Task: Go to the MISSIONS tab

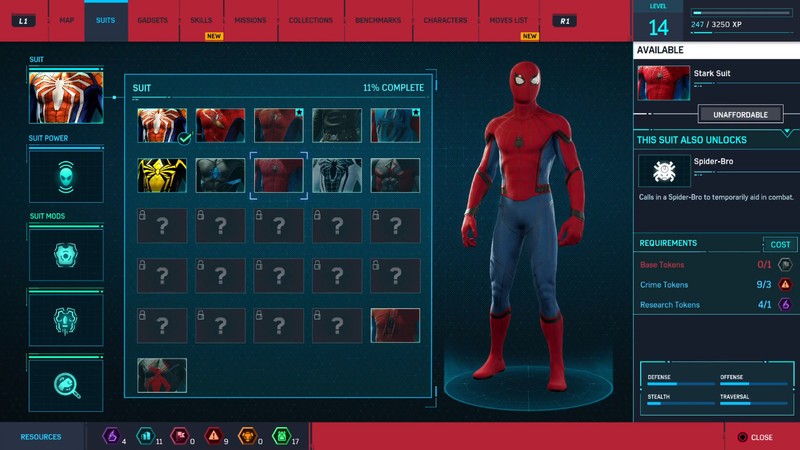Action: tap(251, 20)
